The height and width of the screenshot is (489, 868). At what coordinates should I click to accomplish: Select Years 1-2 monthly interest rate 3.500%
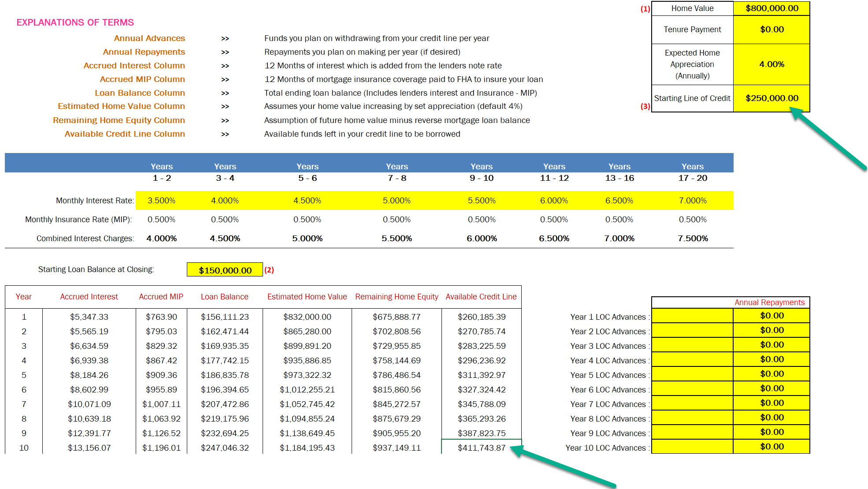[161, 201]
